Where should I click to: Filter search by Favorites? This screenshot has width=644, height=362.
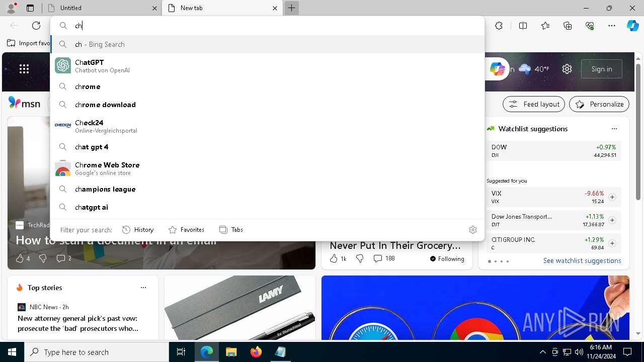(186, 230)
